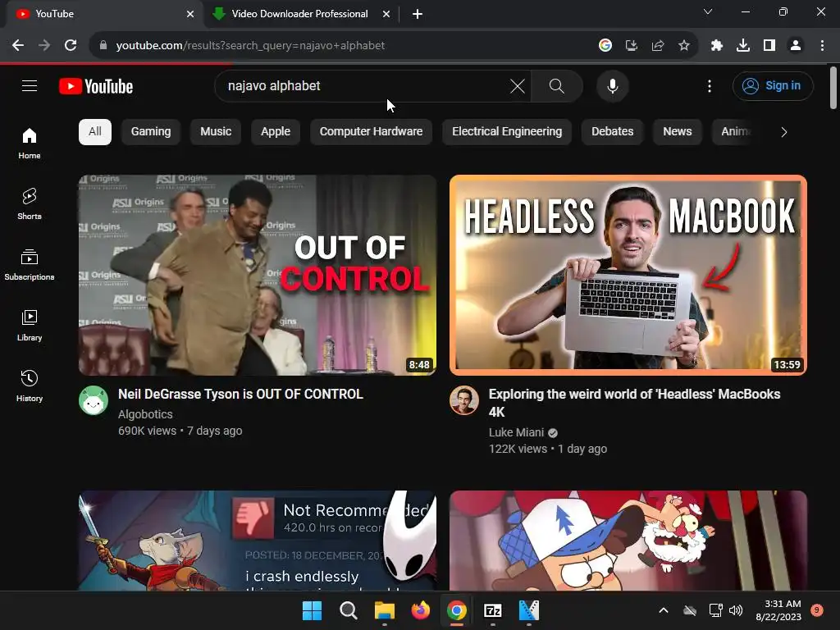Open Algobotics channel avatar

tap(94, 400)
